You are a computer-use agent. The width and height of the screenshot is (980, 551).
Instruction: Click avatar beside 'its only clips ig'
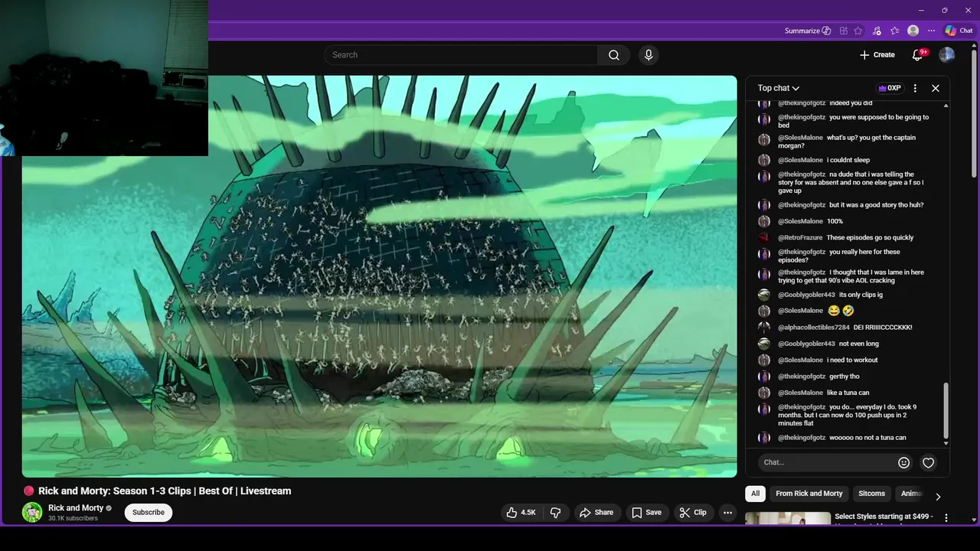tap(764, 295)
